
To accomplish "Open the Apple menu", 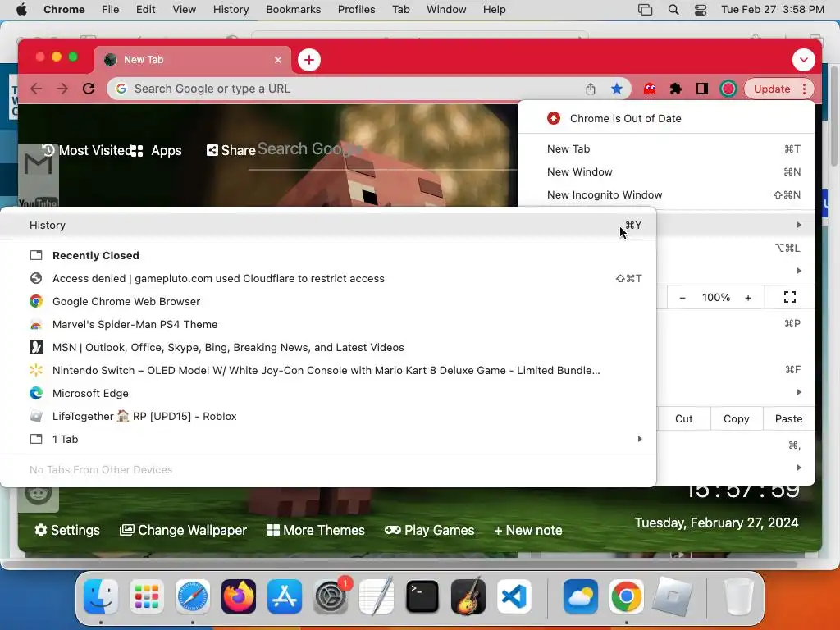I will [x=21, y=10].
